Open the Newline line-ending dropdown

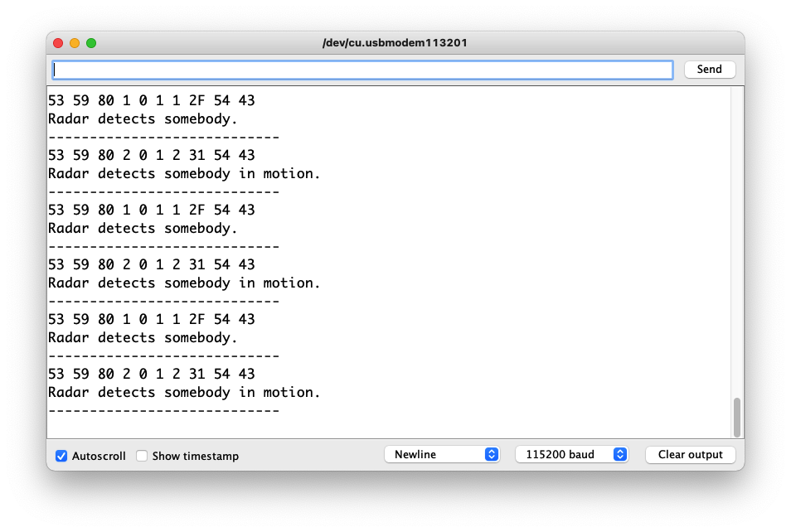(x=442, y=454)
